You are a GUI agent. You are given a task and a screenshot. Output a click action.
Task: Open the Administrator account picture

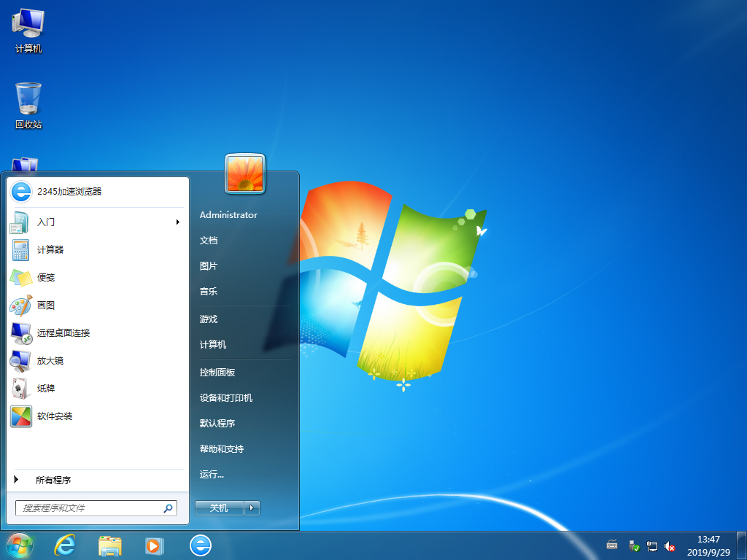click(245, 174)
